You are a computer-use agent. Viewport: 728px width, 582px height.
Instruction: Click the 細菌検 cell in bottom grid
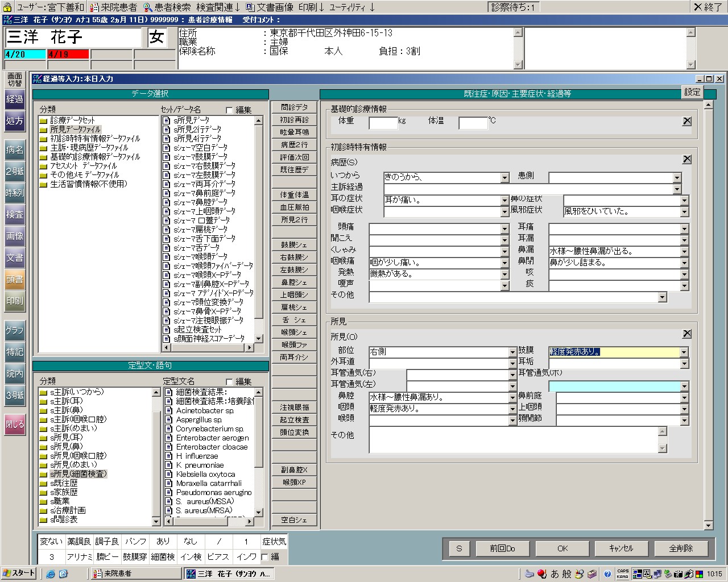(x=163, y=557)
